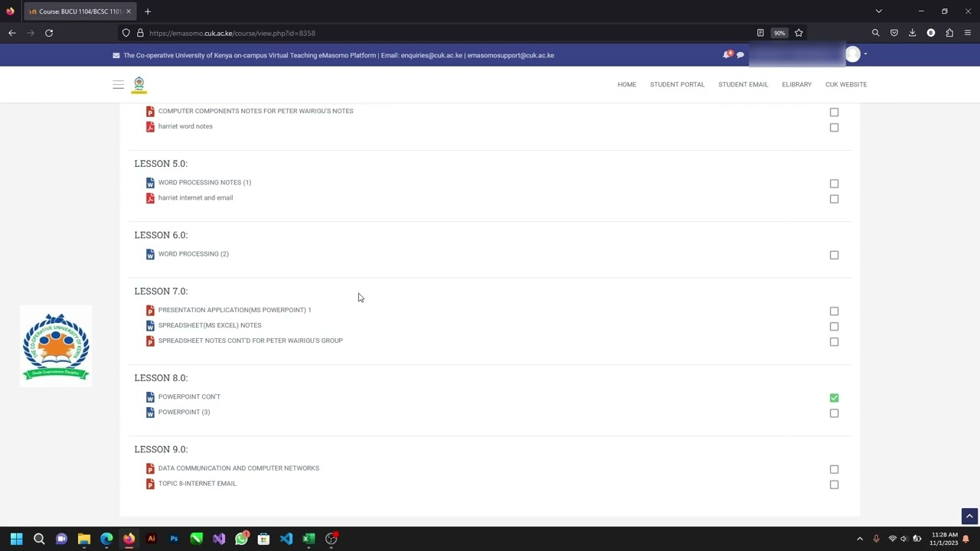Click the Firefox reload button
The image size is (980, 551).
pos(49,33)
